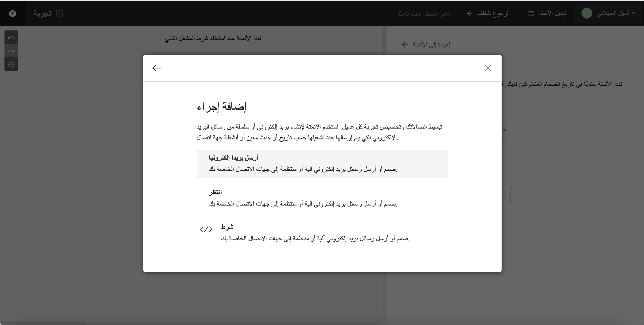Click the list icon next to تبديل الأتمتة
This screenshot has height=325, width=644.
click(x=531, y=13)
